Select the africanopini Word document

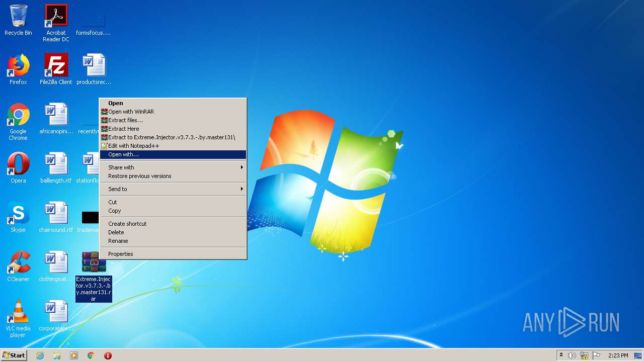tap(56, 119)
